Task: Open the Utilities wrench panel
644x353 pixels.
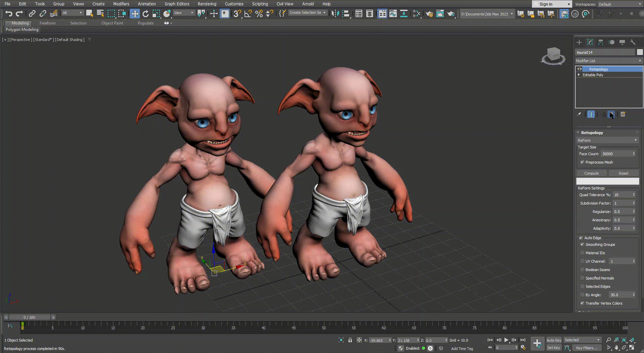Action: click(x=633, y=42)
